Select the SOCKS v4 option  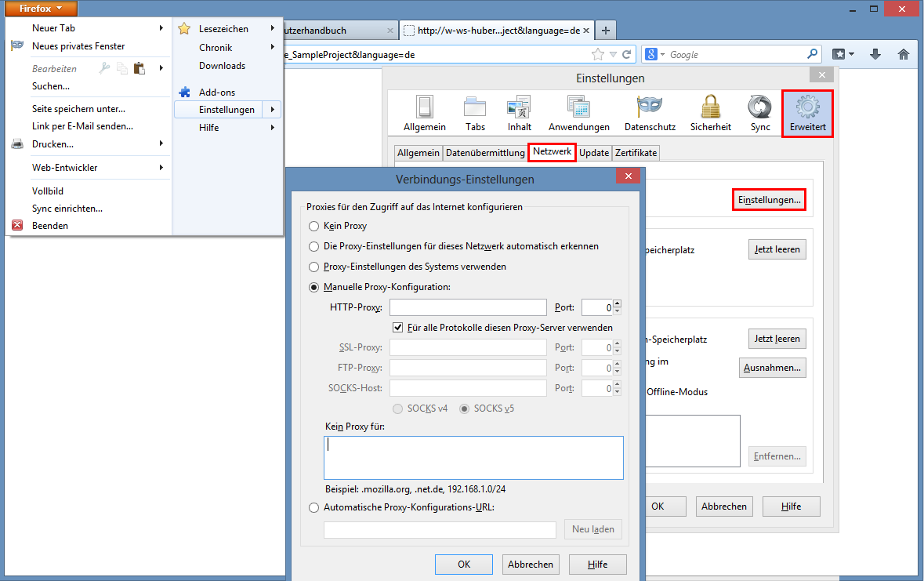point(400,408)
